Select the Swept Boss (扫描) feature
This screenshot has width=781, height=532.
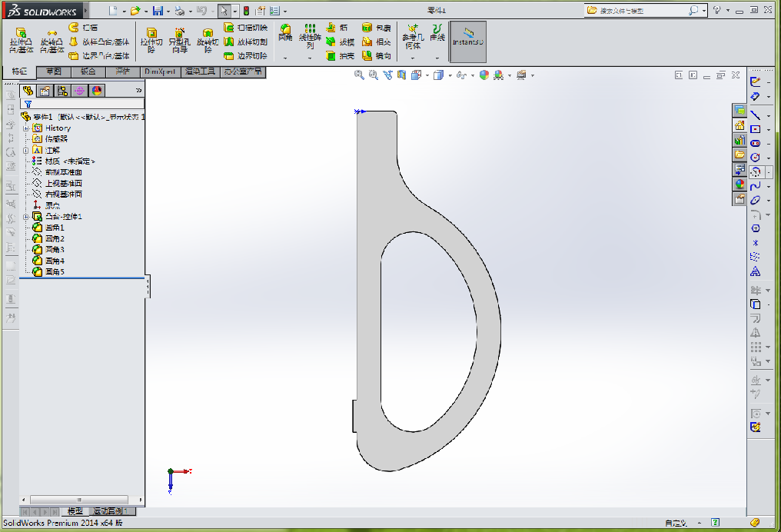tap(83, 28)
